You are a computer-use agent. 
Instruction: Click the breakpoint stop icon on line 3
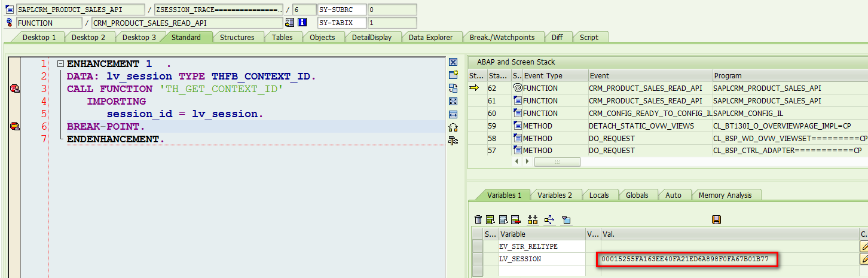coord(15,88)
